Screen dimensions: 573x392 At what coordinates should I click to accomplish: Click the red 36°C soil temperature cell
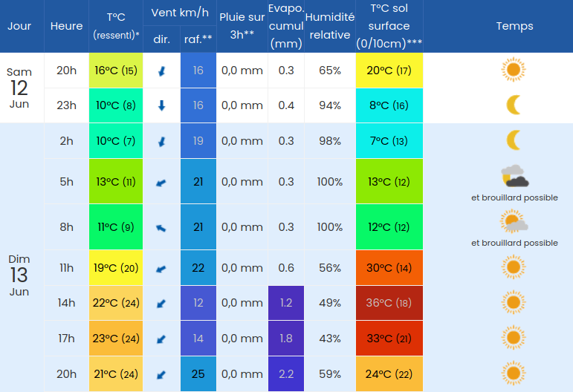click(389, 303)
